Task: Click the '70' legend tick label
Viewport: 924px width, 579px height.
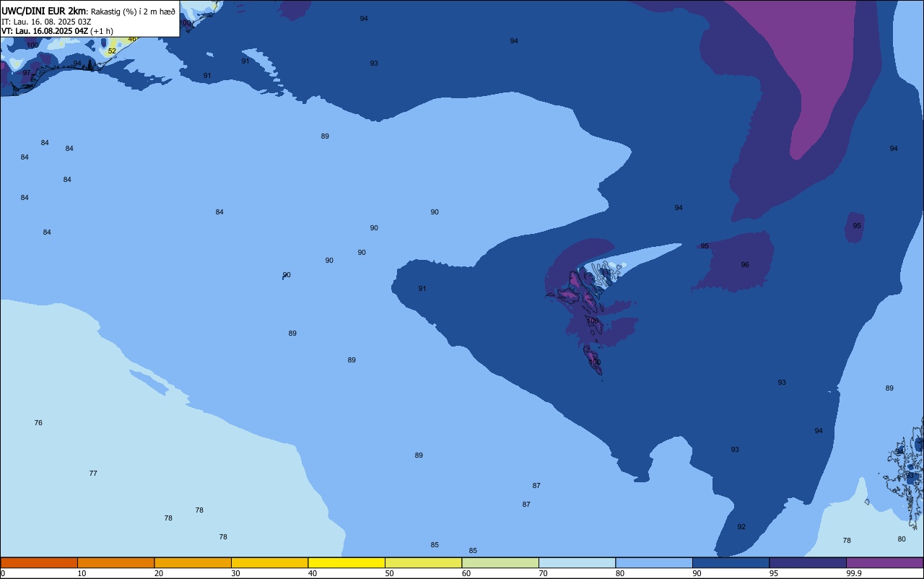Action: [543, 573]
